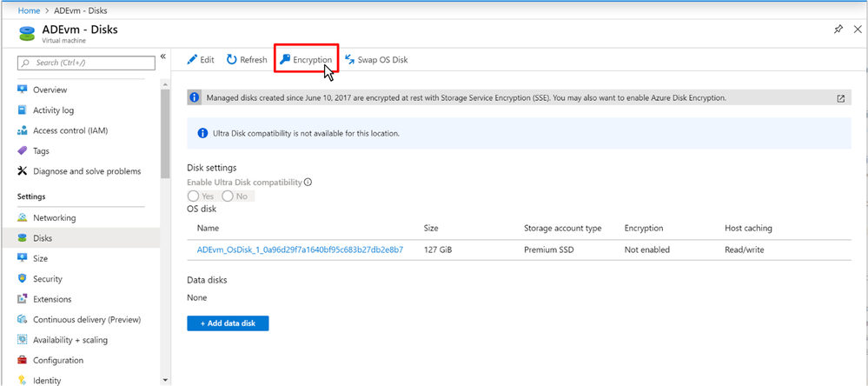Click the Search (Ctrl+/) field

(86, 63)
